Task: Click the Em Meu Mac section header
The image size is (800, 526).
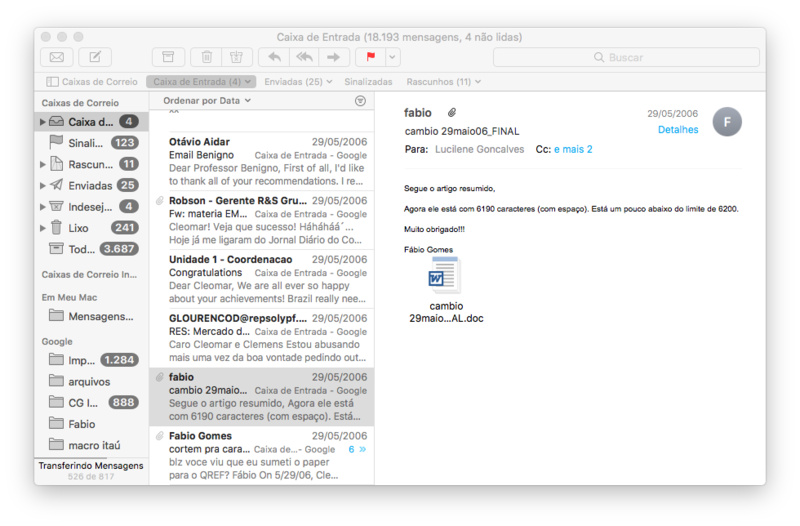Action: (x=69, y=297)
